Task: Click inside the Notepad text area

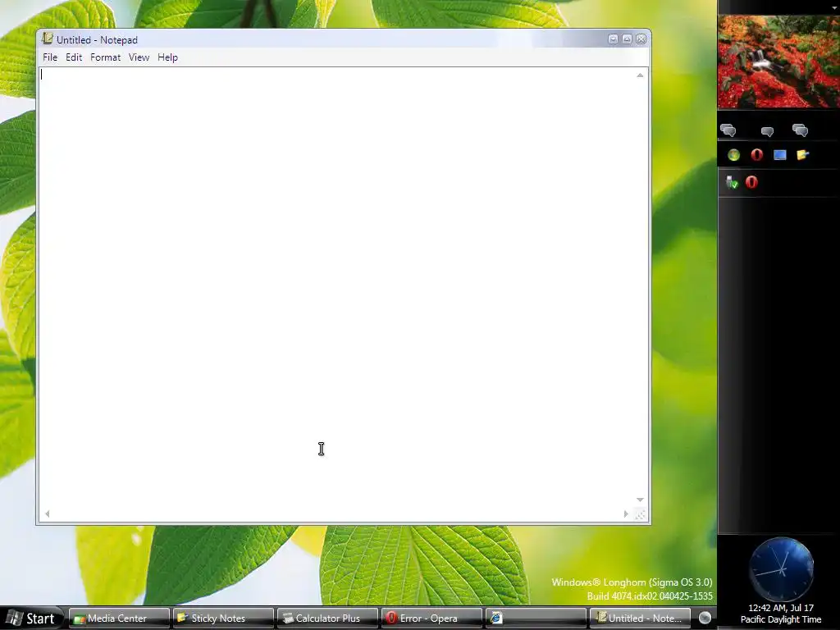Action: [336, 288]
